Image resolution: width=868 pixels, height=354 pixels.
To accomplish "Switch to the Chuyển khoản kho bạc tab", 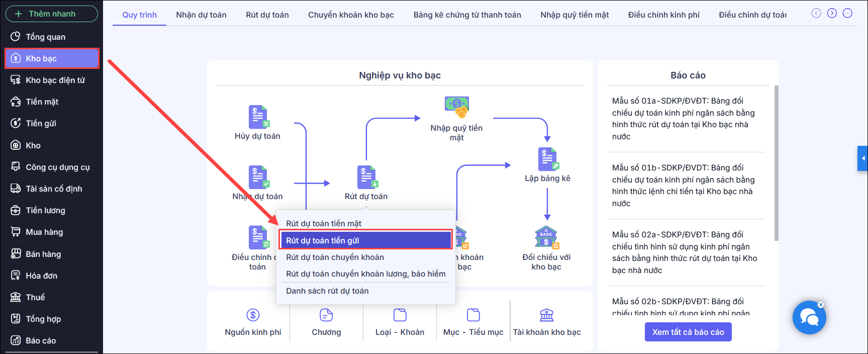I will point(351,15).
